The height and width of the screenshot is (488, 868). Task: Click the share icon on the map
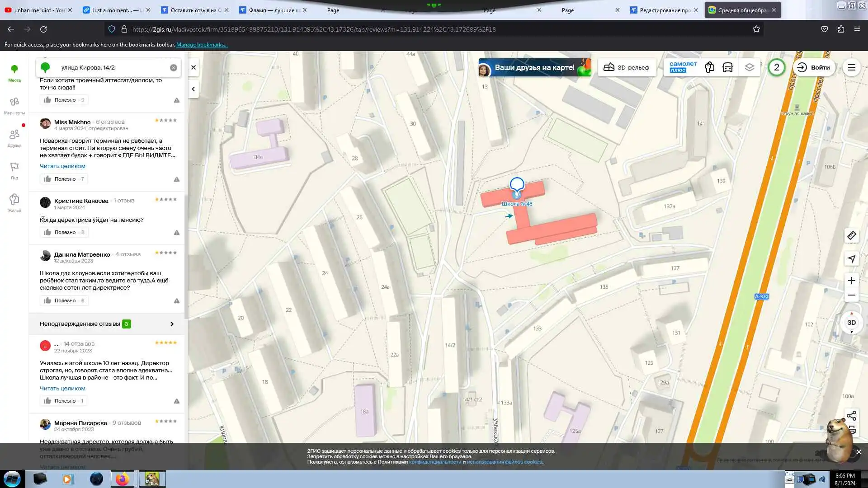(851, 416)
